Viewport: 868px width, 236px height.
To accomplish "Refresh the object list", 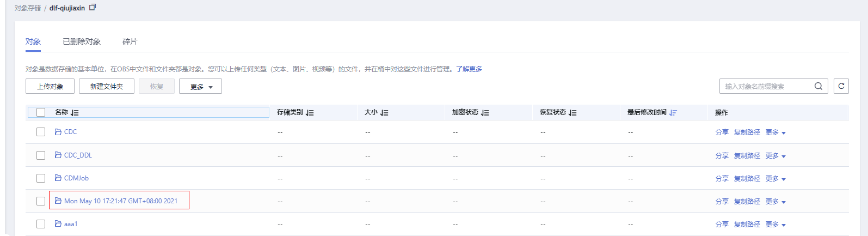I will click(x=841, y=86).
